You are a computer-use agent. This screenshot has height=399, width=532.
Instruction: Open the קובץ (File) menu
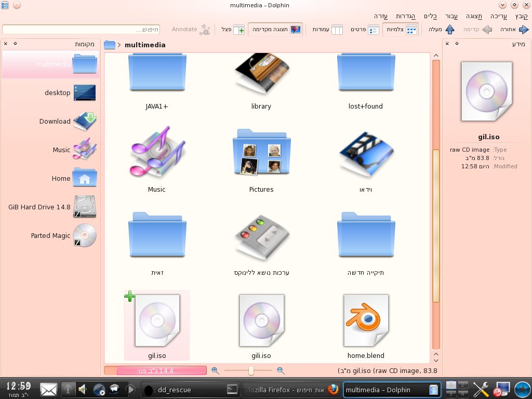point(521,16)
